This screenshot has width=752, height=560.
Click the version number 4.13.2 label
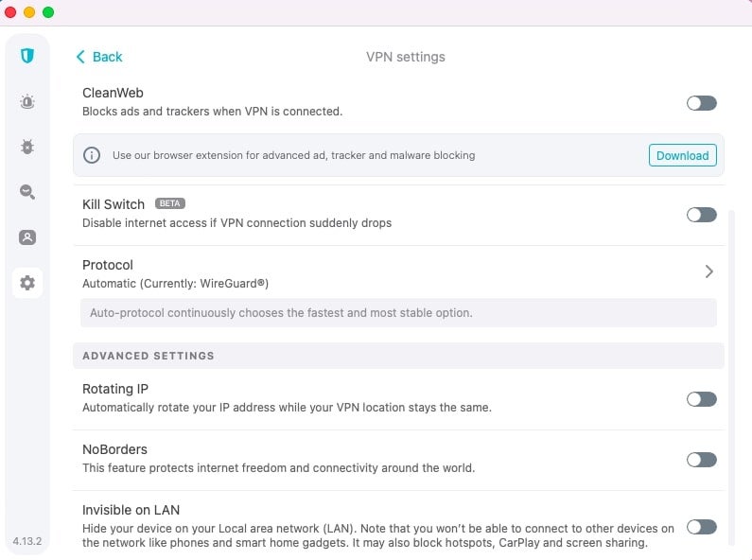[x=26, y=542]
